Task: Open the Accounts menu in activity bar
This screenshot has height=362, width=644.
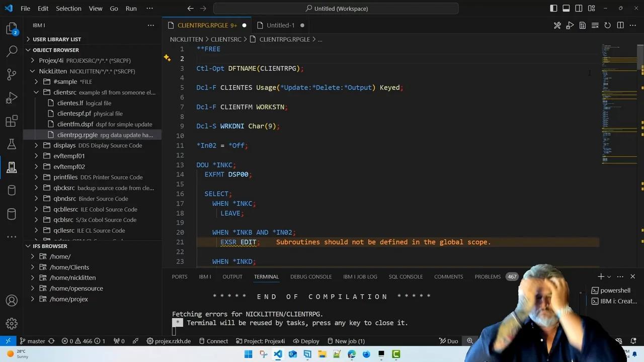Action: click(12, 301)
